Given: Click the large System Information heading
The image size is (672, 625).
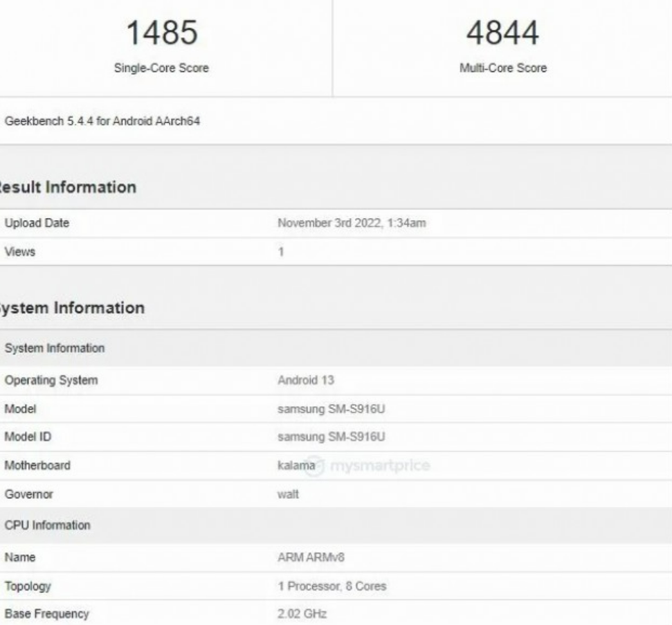Looking at the screenshot, I should click(x=71, y=308).
